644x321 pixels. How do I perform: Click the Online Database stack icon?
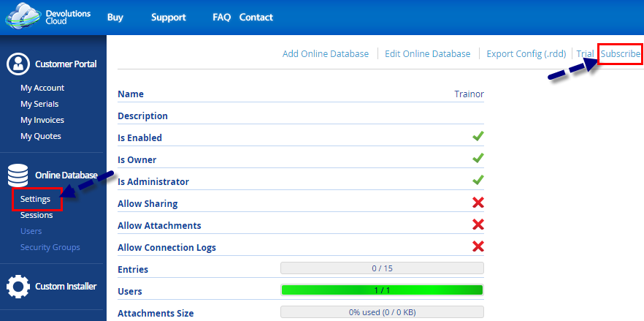[x=18, y=175]
